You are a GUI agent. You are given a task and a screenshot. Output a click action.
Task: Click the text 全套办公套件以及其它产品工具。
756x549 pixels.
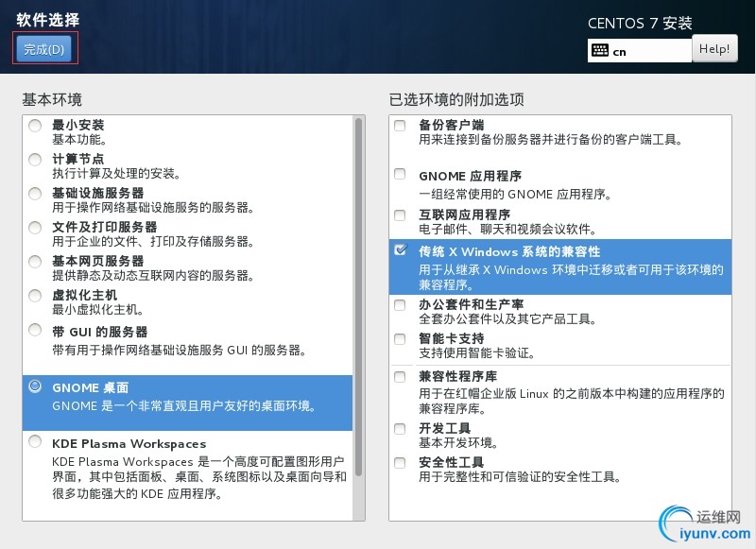[x=507, y=319]
